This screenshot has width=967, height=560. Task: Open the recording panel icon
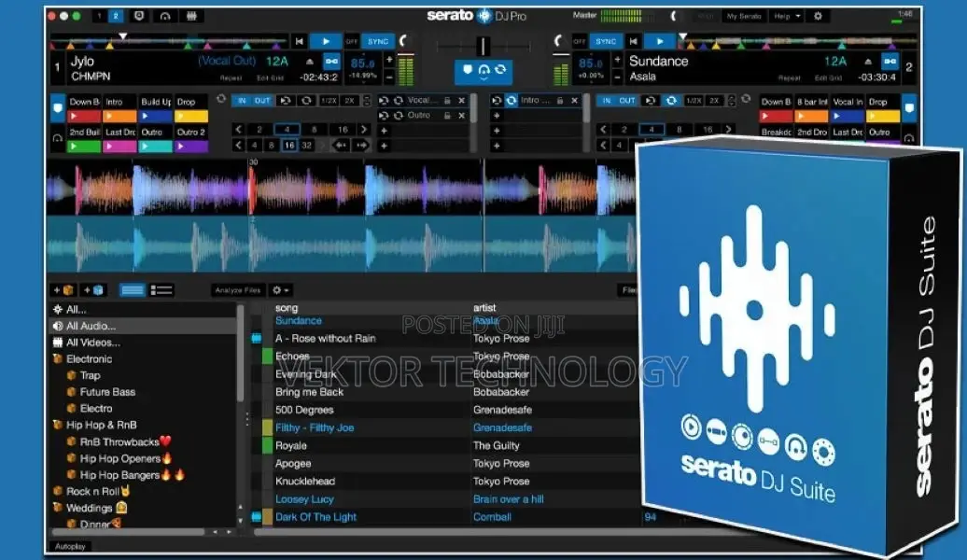click(x=139, y=16)
